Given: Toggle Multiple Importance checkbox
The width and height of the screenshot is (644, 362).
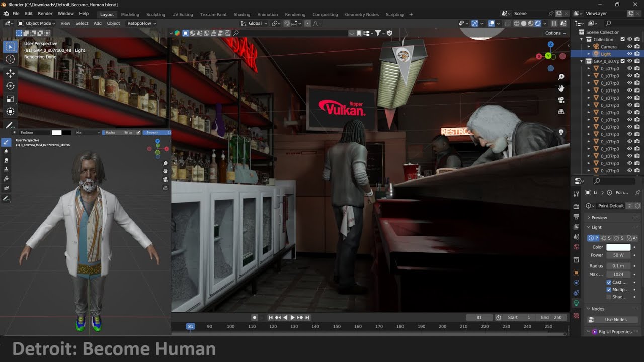Looking at the screenshot, I should [609, 290].
